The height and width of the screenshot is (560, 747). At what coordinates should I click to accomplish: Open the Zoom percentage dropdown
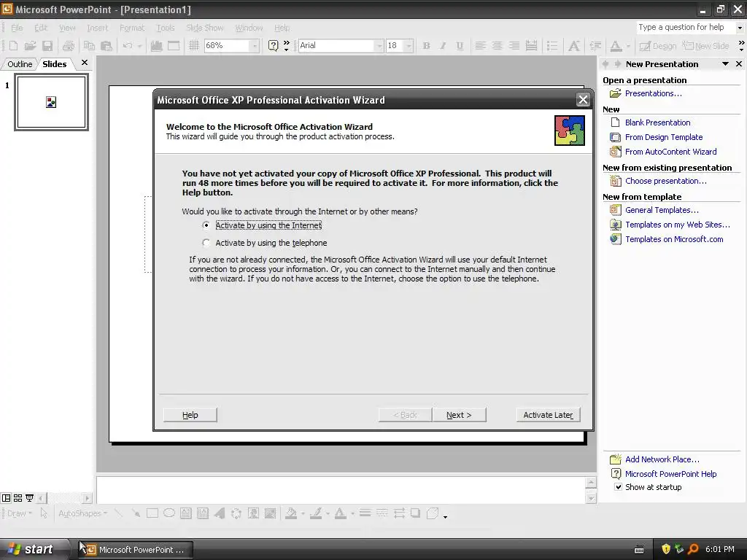[255, 46]
